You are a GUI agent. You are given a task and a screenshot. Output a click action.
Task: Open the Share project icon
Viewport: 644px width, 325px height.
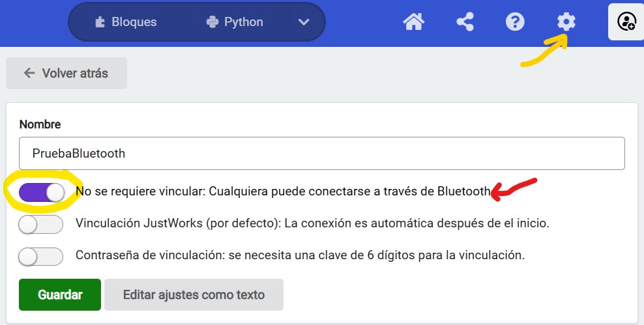pyautogui.click(x=465, y=22)
